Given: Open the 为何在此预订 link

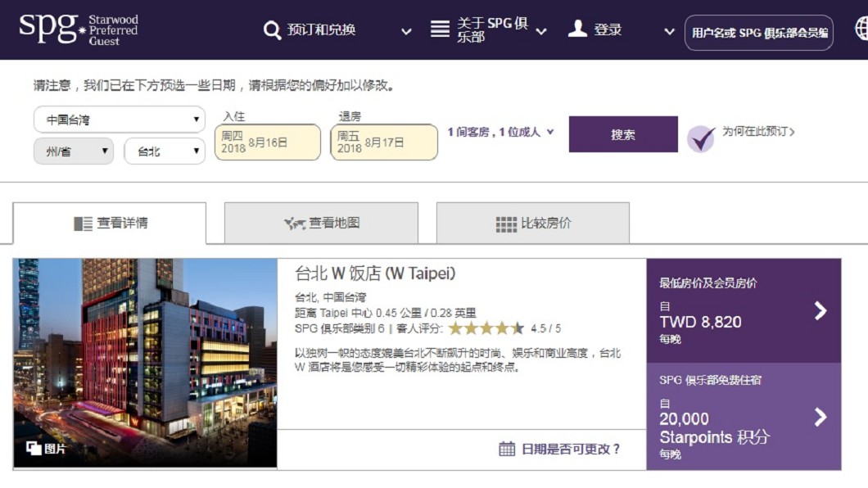Looking at the screenshot, I should (758, 131).
